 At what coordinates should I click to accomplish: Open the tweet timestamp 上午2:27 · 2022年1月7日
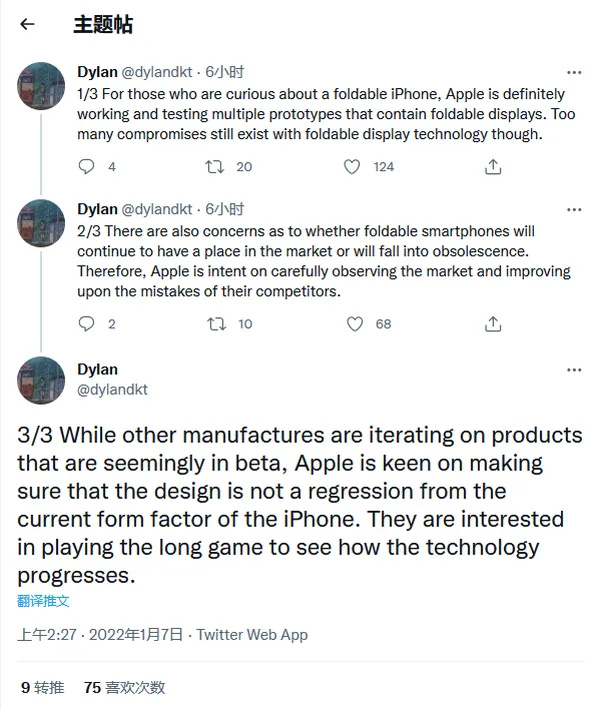tap(100, 635)
